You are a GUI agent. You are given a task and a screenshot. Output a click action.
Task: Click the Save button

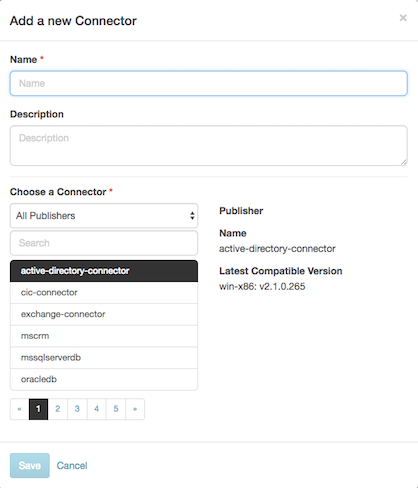[30, 466]
